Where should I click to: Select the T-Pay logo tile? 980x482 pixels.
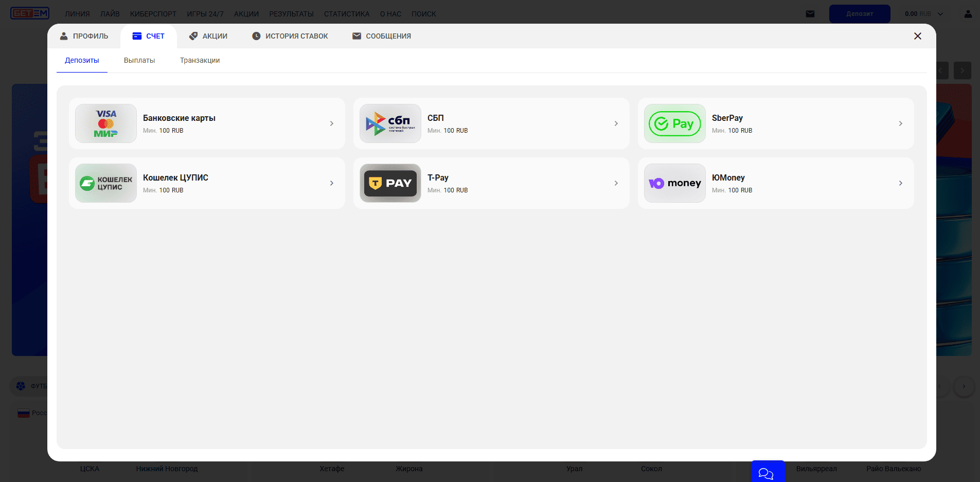tap(390, 183)
